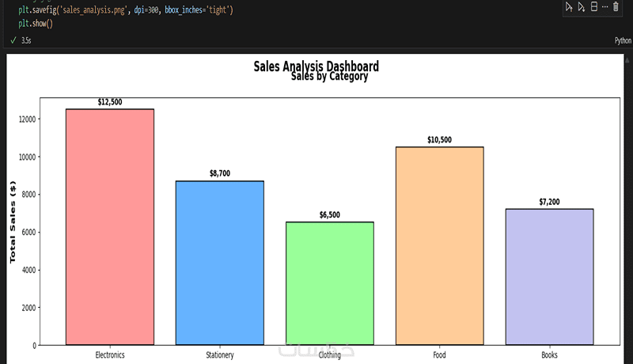Select the orange Food bar
The height and width of the screenshot is (364, 633).
coord(439,246)
